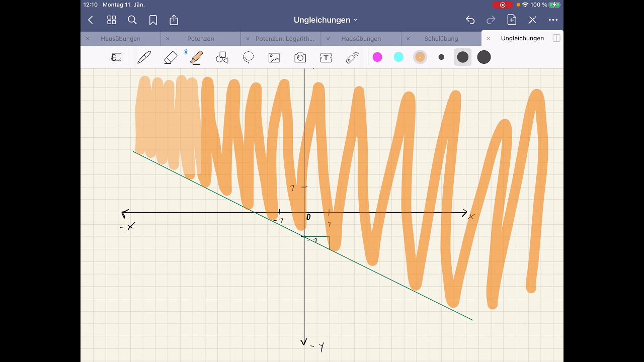
Task: Open the Camera tool
Action: [300, 57]
